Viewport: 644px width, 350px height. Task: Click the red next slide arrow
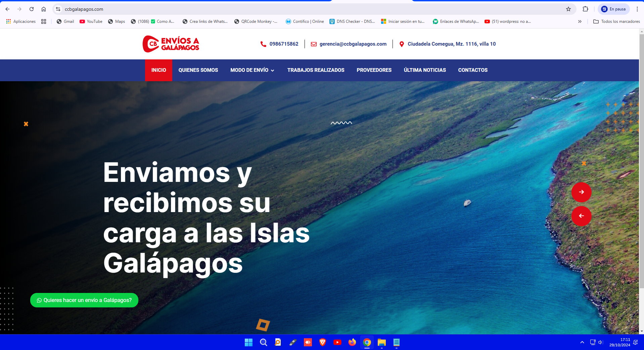(x=581, y=192)
